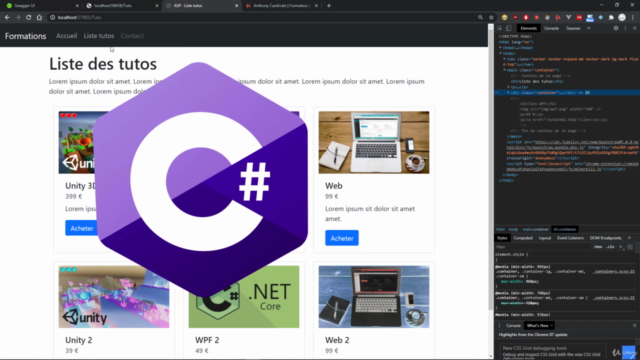Close the DevTools panel
640x360 pixels.
(x=634, y=28)
